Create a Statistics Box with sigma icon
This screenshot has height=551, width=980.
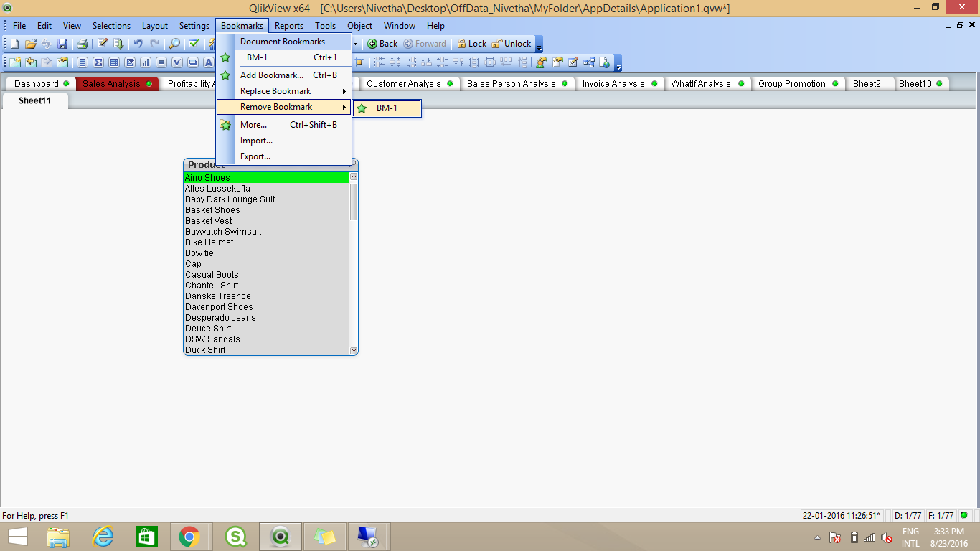click(x=98, y=62)
